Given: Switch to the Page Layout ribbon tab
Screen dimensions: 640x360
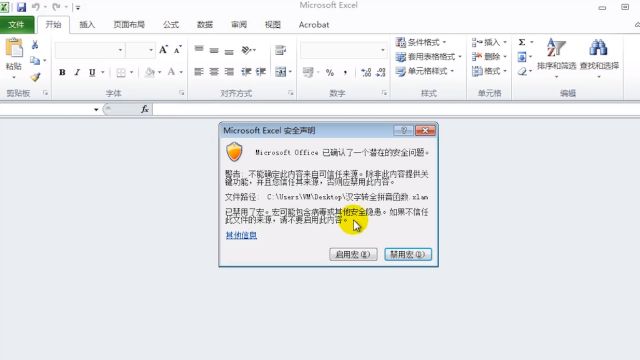Looking at the screenshot, I should (129, 24).
